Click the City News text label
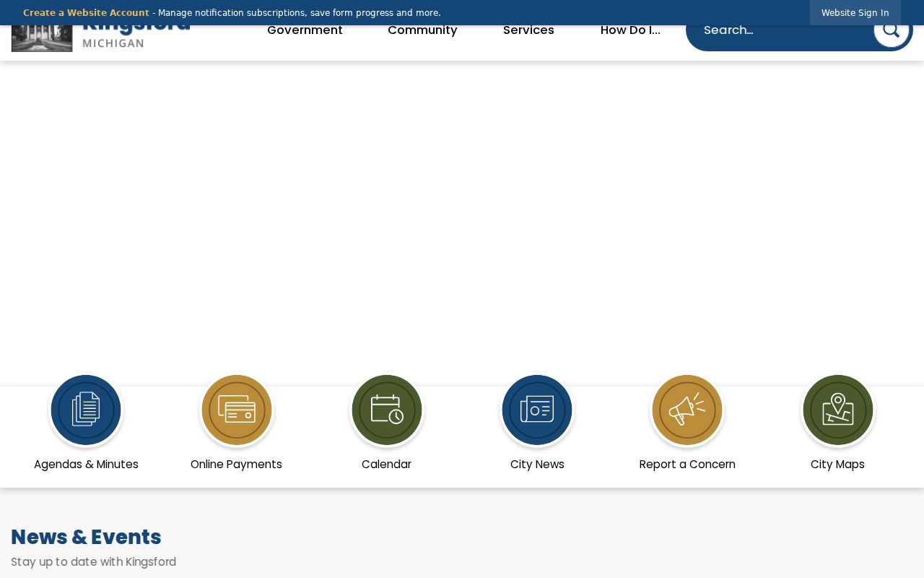This screenshot has height=578, width=924. coord(537,465)
